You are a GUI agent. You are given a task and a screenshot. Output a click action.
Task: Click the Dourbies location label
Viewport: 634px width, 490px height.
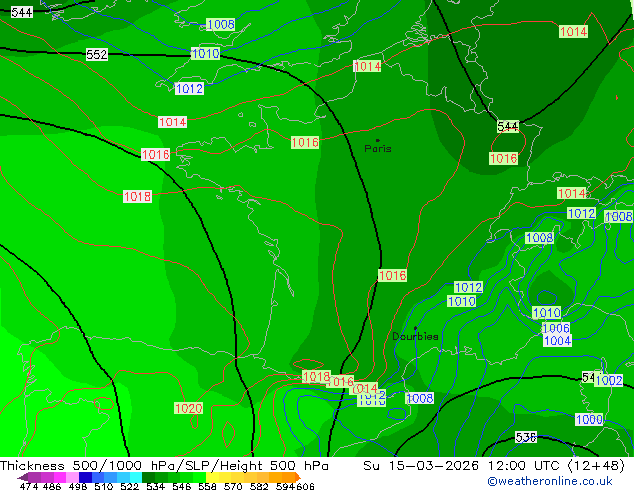pos(415,336)
